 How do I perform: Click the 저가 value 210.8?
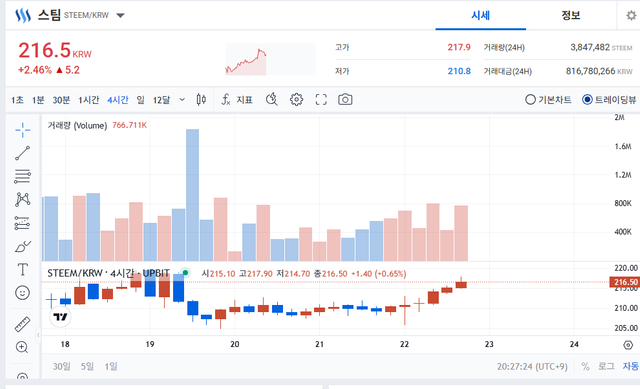[x=459, y=71]
